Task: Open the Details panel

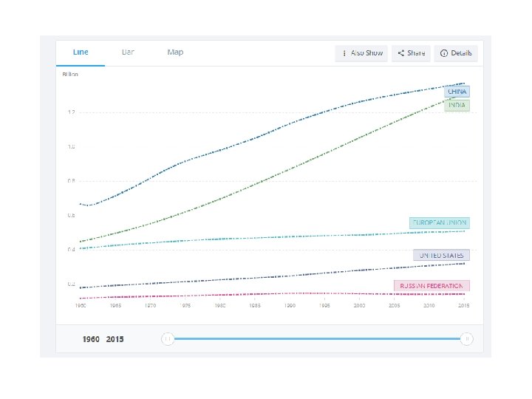Action: [461, 53]
